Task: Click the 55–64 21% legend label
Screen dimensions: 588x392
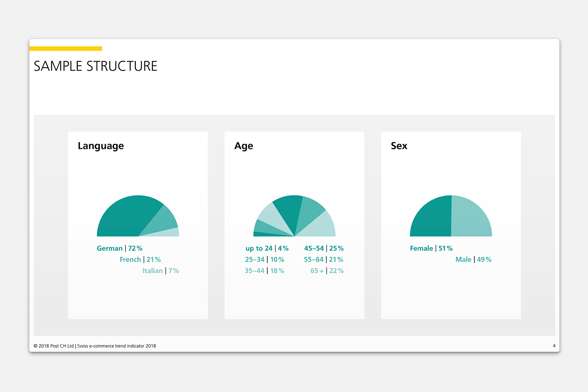Action: coord(324,260)
